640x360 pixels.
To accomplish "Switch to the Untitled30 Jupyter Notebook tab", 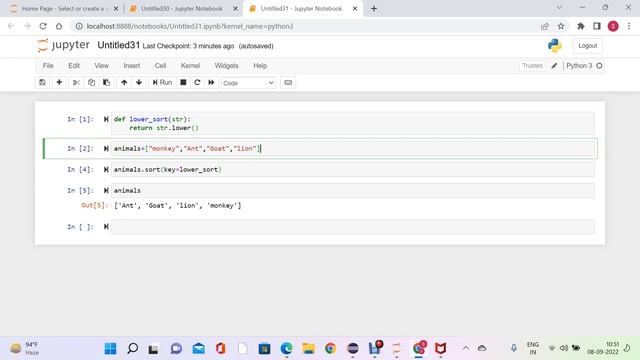I will click(182, 8).
